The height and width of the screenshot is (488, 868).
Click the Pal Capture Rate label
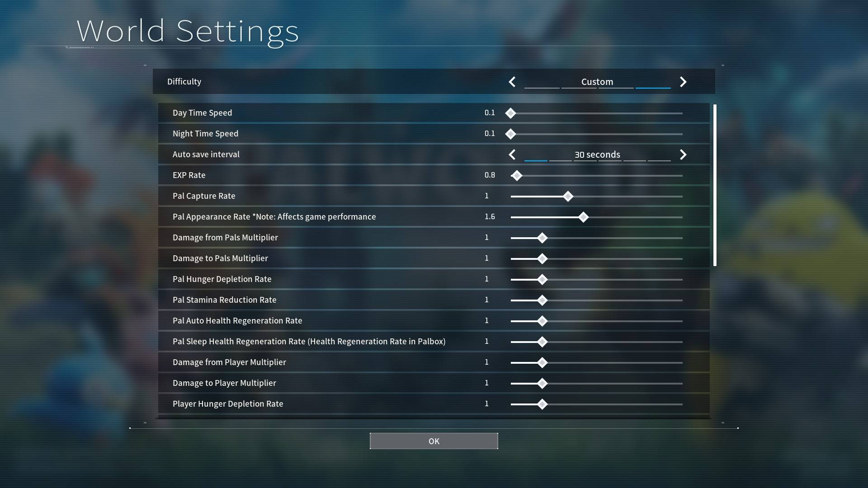pos(204,196)
